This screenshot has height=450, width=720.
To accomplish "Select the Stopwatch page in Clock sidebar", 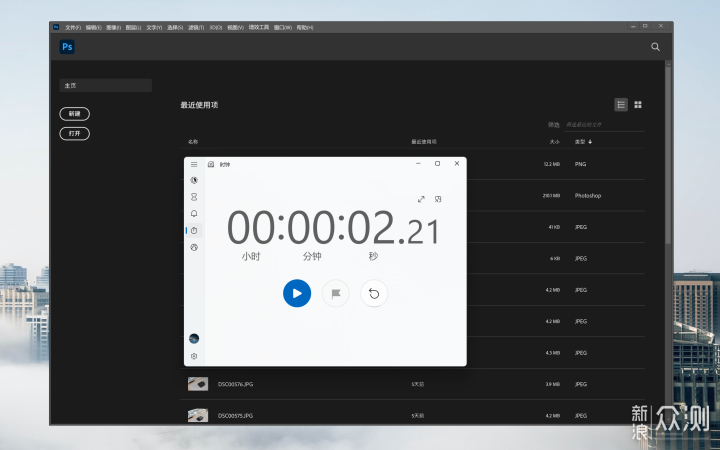I will pyautogui.click(x=194, y=231).
